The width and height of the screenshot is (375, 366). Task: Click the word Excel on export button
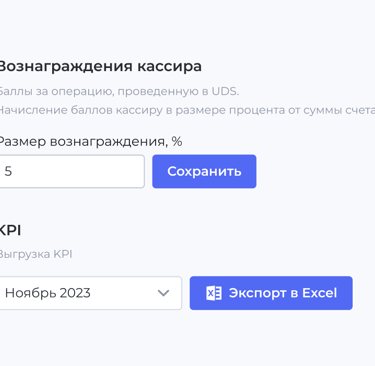coord(319,293)
